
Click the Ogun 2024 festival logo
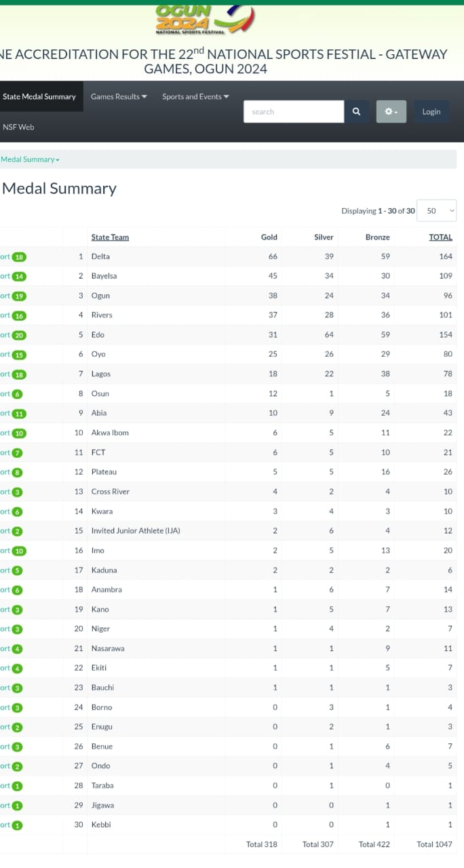tap(205, 20)
